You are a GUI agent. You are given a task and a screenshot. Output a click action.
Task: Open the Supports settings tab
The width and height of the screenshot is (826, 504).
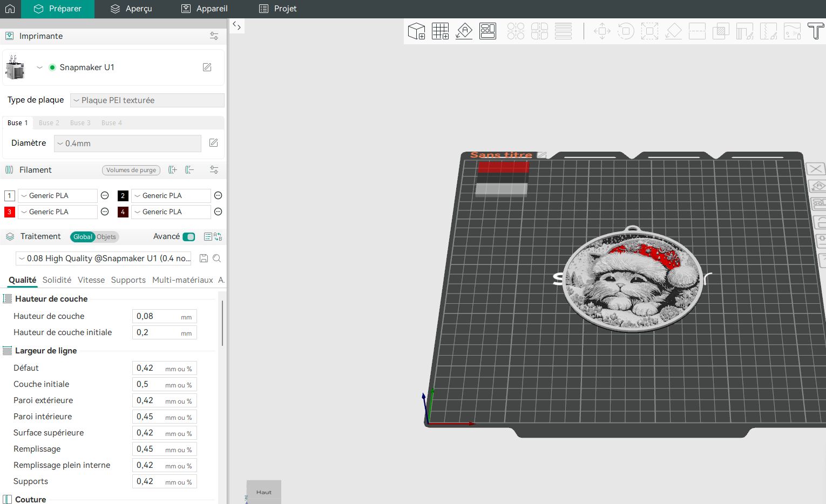(128, 280)
